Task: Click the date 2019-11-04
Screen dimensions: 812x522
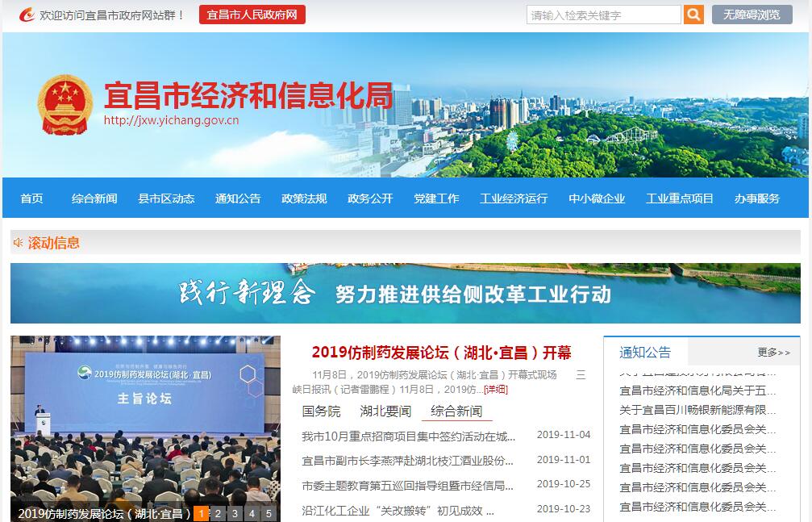Action: (x=564, y=435)
